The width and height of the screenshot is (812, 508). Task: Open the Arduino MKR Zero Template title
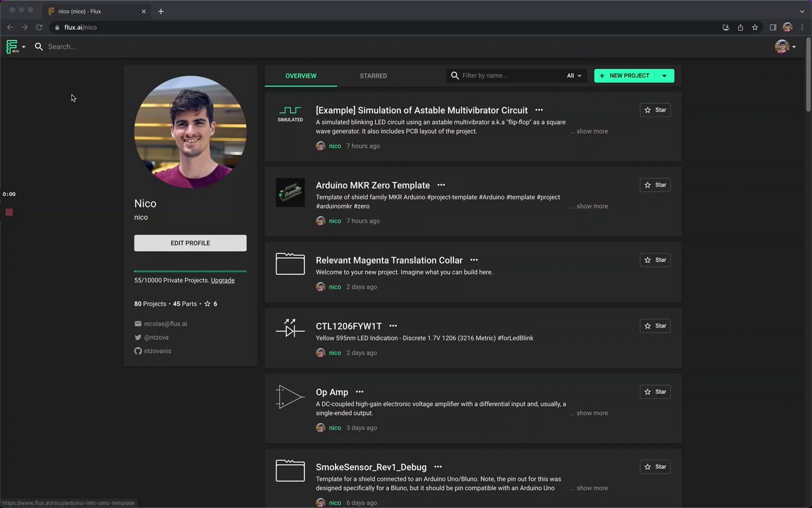(373, 185)
